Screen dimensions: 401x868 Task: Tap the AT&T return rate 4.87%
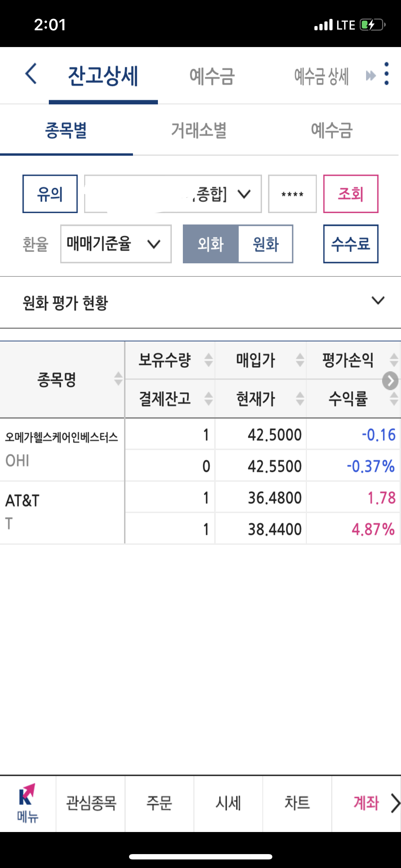(x=373, y=529)
